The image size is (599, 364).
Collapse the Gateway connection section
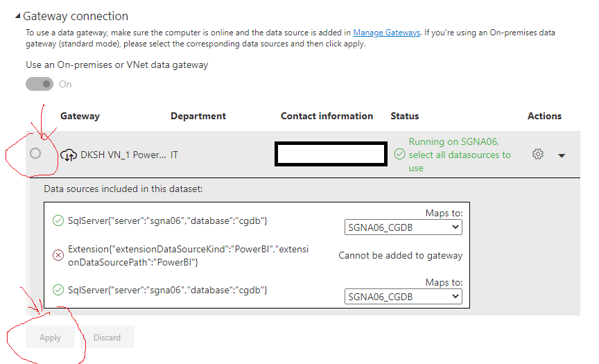coord(17,16)
